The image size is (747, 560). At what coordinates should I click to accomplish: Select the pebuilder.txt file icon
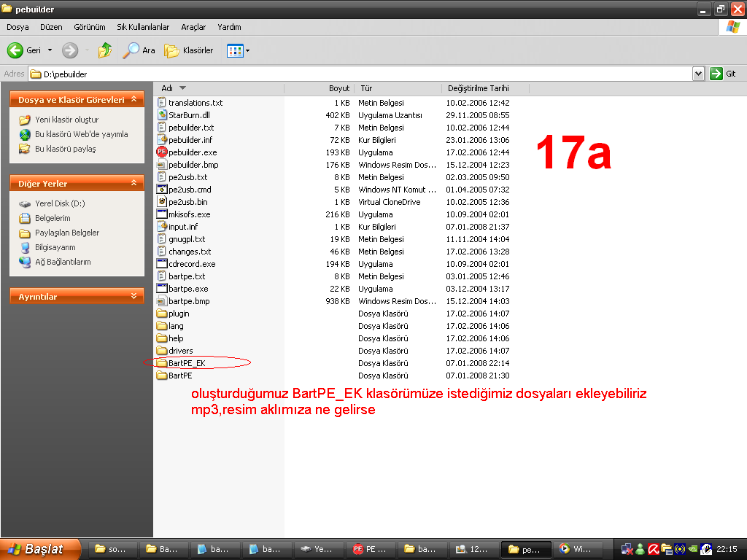(162, 127)
